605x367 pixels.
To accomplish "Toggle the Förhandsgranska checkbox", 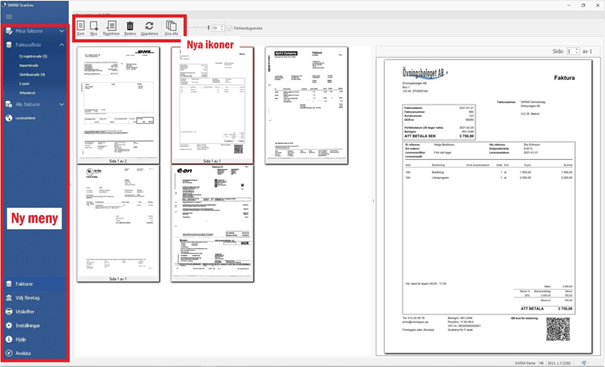I will pyautogui.click(x=230, y=28).
